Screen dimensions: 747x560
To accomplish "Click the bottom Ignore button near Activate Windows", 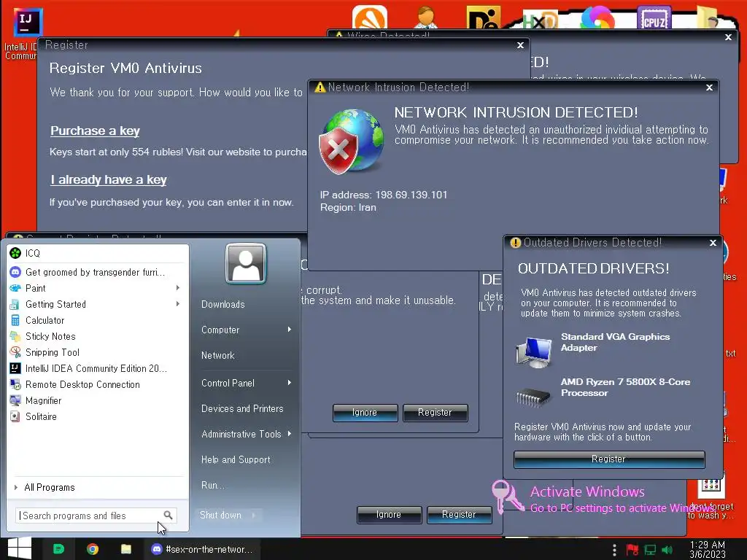I will (x=389, y=515).
